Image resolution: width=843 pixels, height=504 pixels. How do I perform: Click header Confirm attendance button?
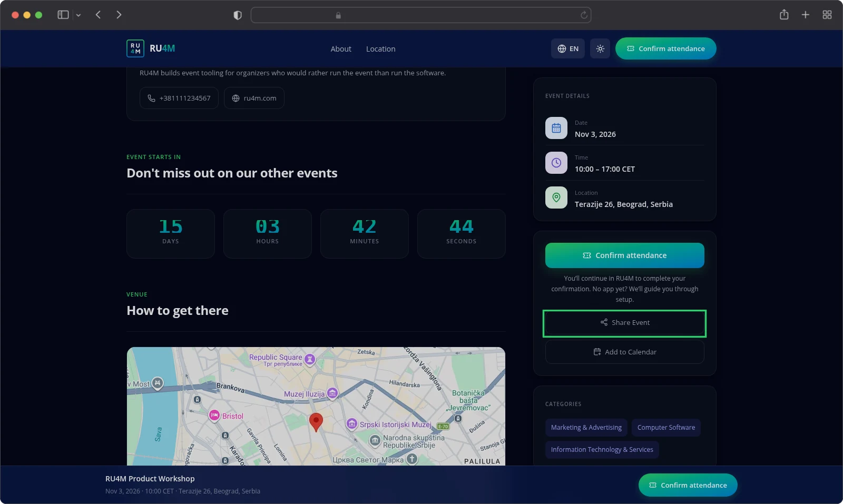(666, 48)
